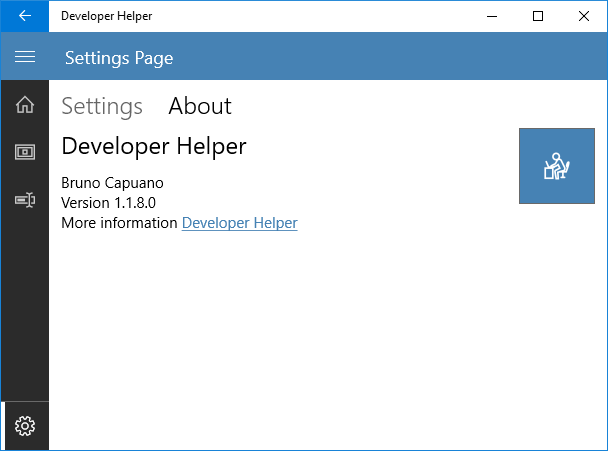Click the Developer Helper window title text
608x451 pixels.
[x=106, y=16]
